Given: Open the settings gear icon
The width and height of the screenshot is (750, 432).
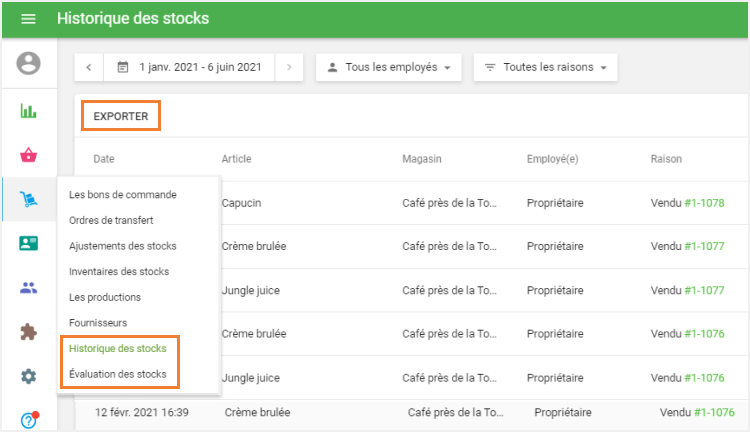Looking at the screenshot, I should [29, 376].
